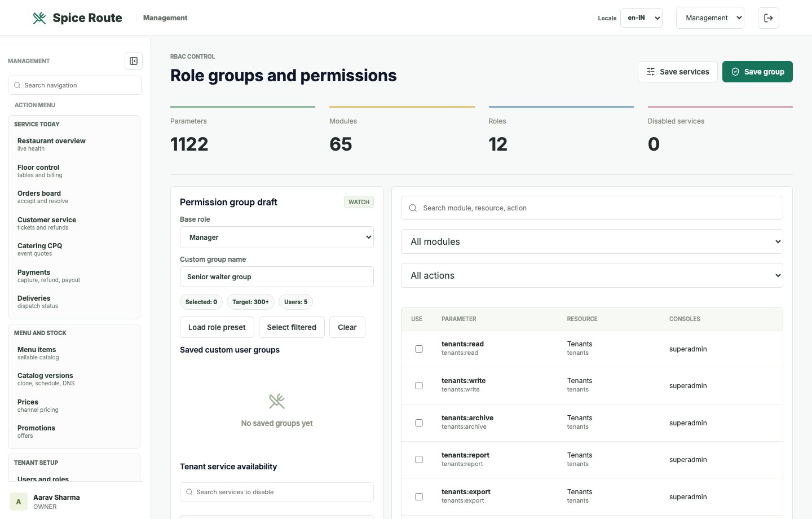Enable the tenants:archive checkbox

[x=419, y=423]
